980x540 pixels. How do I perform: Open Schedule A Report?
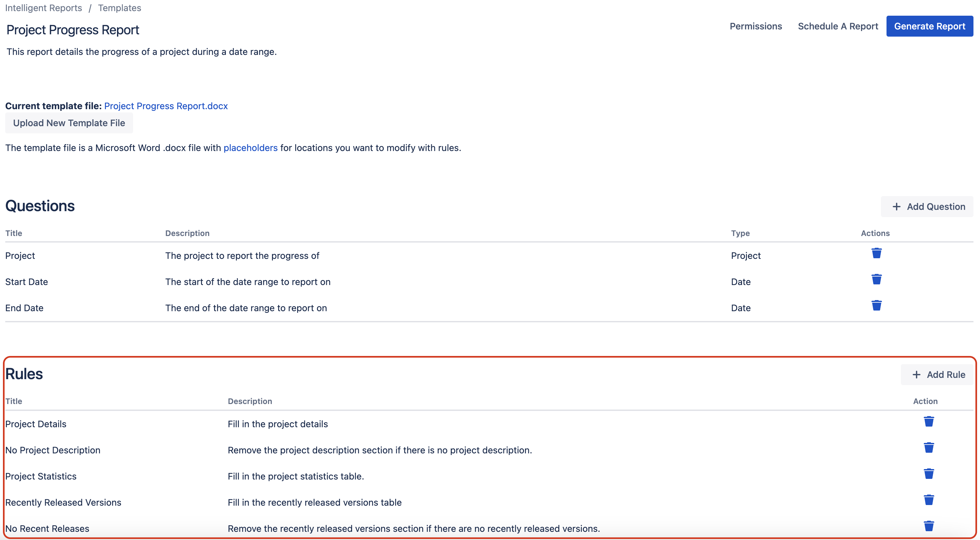click(838, 26)
